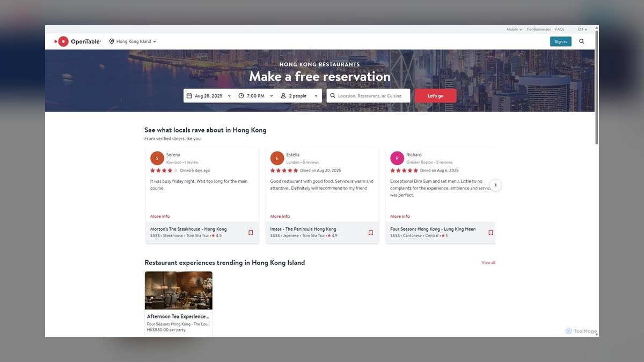
Task: Open Morton's The Steakhouse - Hong Kong
Action: (x=188, y=229)
